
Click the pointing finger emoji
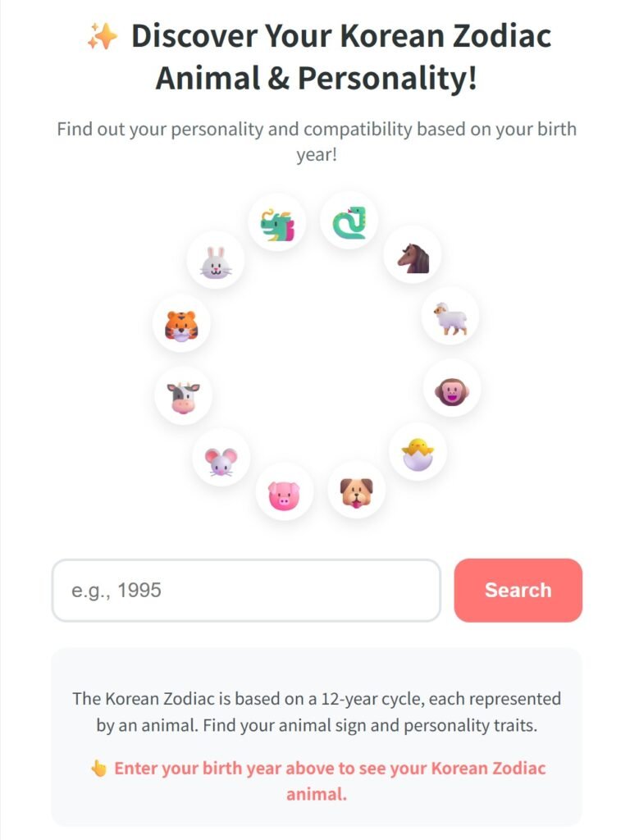click(97, 769)
